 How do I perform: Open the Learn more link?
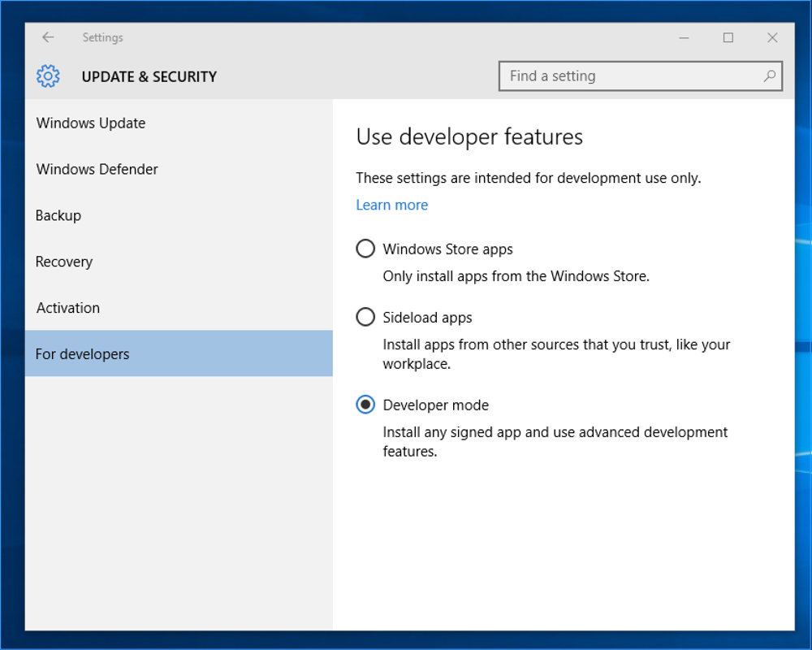(392, 205)
